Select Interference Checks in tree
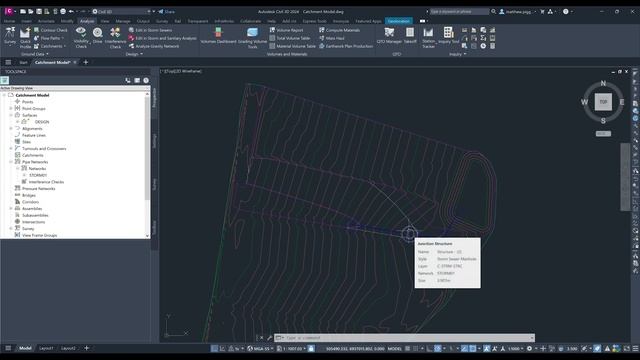 click(x=46, y=182)
